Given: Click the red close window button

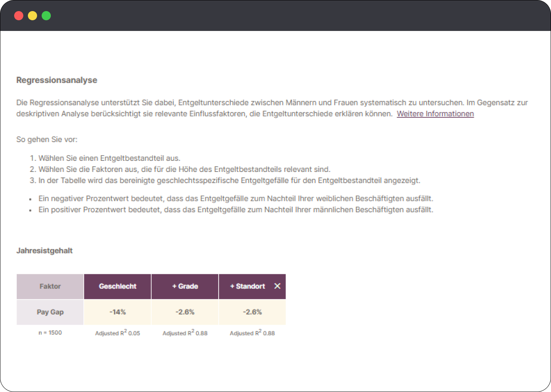Looking at the screenshot, I should (x=19, y=16).
